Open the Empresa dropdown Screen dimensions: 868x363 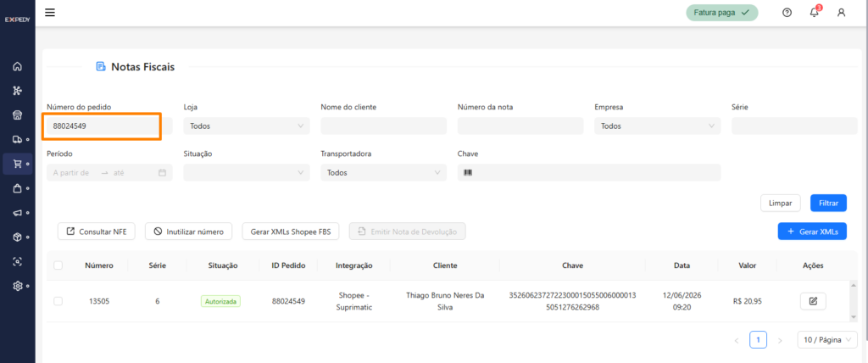(658, 126)
